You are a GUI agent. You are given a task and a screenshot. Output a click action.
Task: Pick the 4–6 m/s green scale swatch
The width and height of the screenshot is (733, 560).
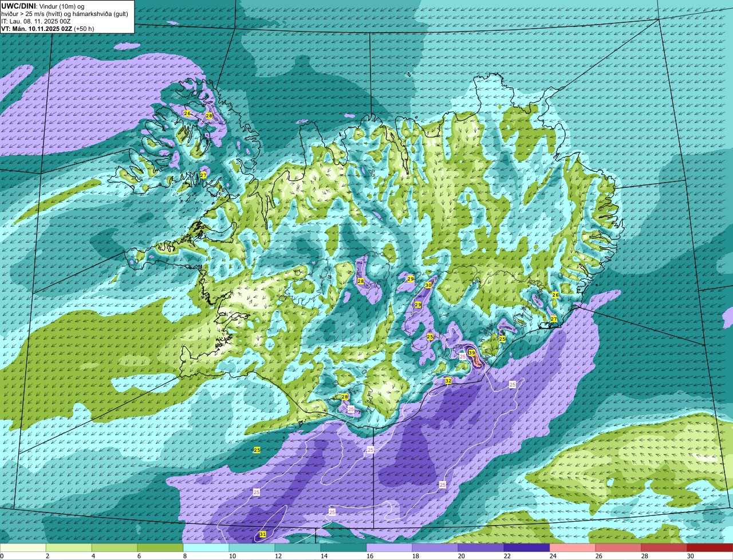[x=115, y=547]
